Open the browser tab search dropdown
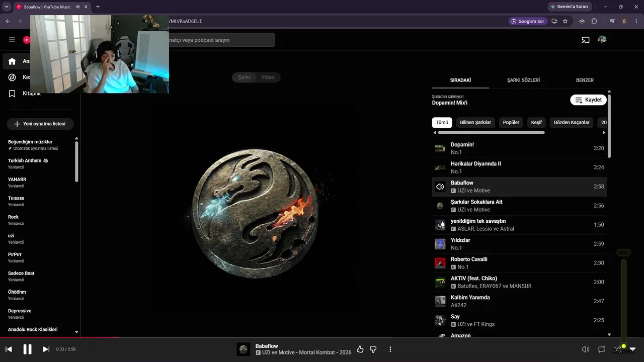 tap(7, 7)
